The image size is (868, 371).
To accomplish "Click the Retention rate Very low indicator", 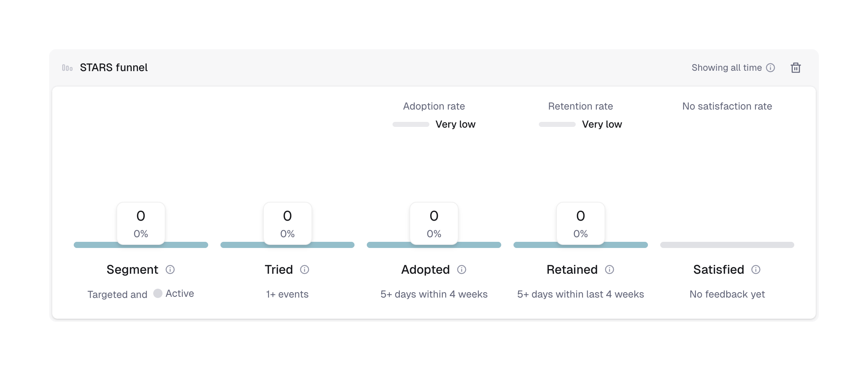I will [580, 124].
